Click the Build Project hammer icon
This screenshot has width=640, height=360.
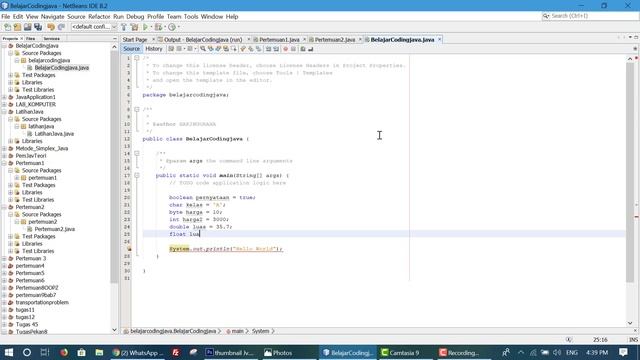[x=124, y=27]
